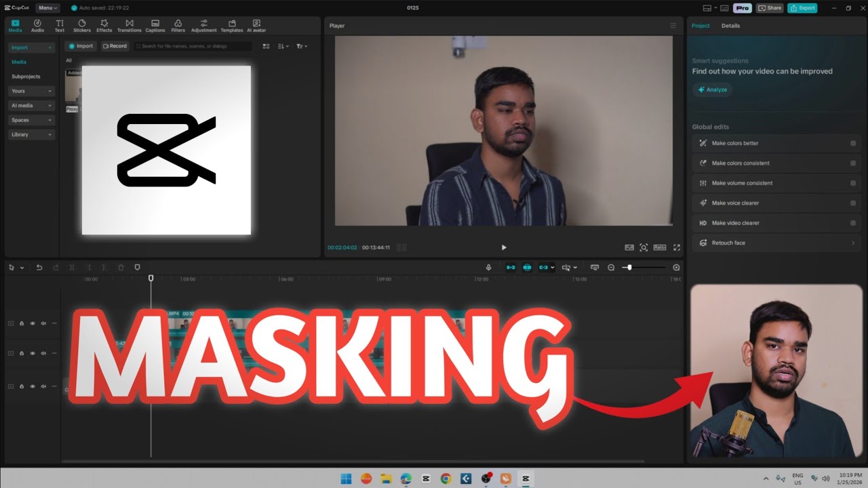Screen dimensions: 868x488
Task: Open the Templates panel
Action: (x=232, y=26)
